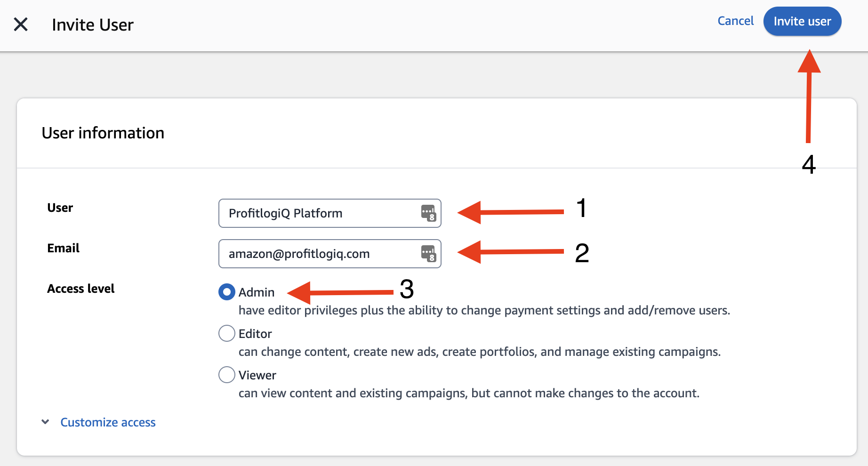The height and width of the screenshot is (466, 868).
Task: Open the Customize access link
Action: click(x=108, y=422)
